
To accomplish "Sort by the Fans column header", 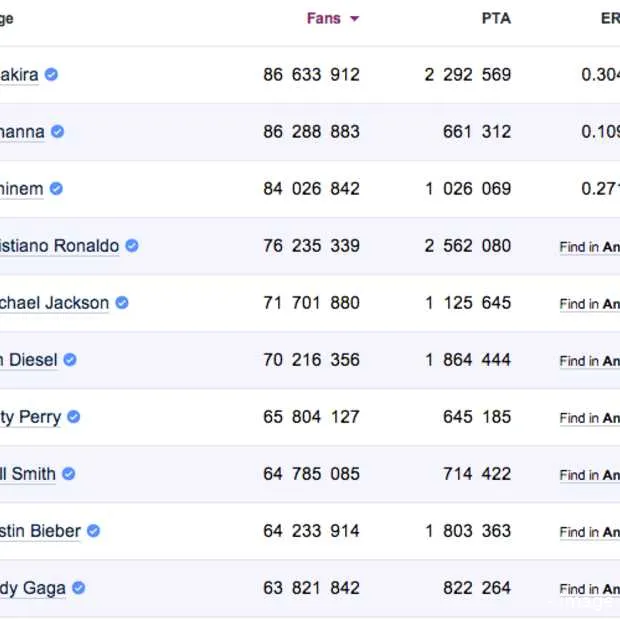I will pyautogui.click(x=333, y=19).
